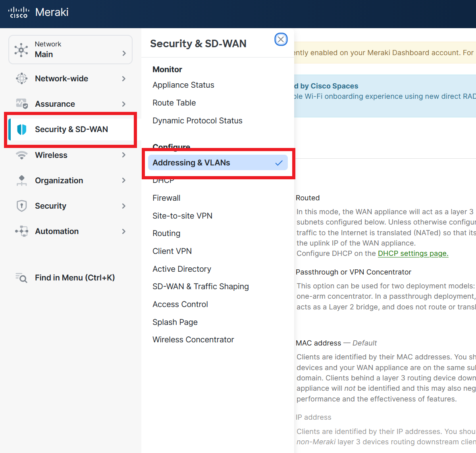The height and width of the screenshot is (453, 476).
Task: Expand the Automation menu chevron
Action: (x=123, y=232)
